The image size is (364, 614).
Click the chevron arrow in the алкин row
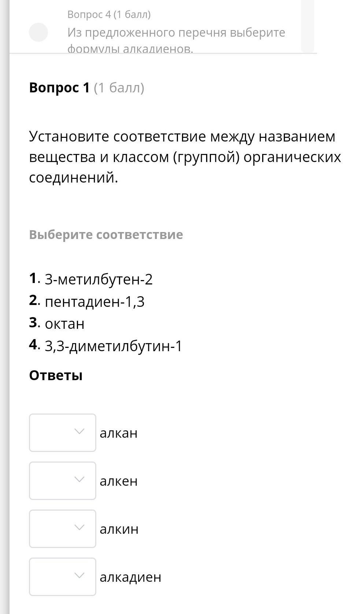click(79, 527)
